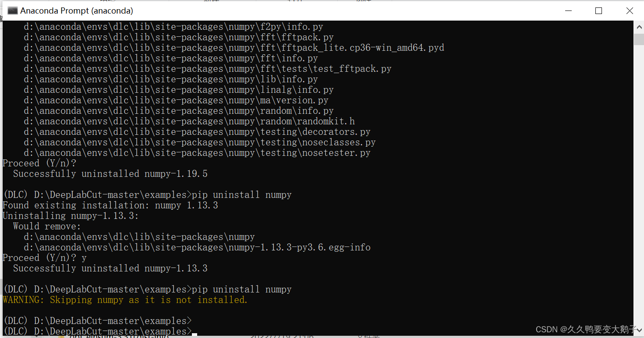This screenshot has height=338, width=644.
Task: Click the fftpack_lite.cp36-win_amd64.pyd line
Action: pos(234,48)
